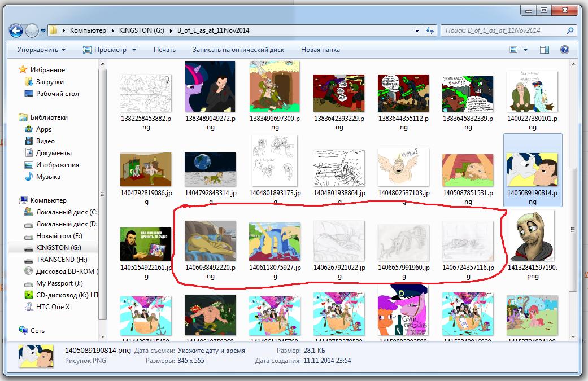The height and width of the screenshot is (381, 588).
Task: Open the Документы library
Action: point(54,153)
